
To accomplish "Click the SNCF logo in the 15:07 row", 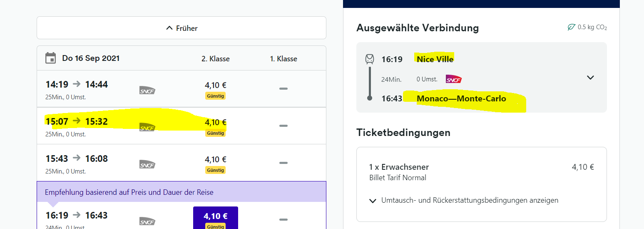I will (x=147, y=127).
